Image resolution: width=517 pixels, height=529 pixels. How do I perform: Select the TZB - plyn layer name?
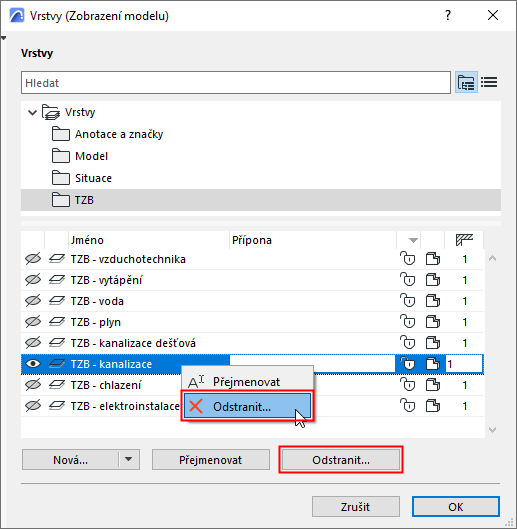pos(96,322)
